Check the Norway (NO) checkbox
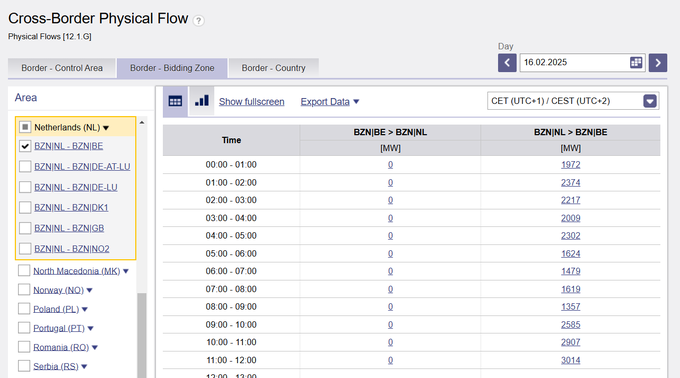The image size is (680, 378). (x=24, y=290)
